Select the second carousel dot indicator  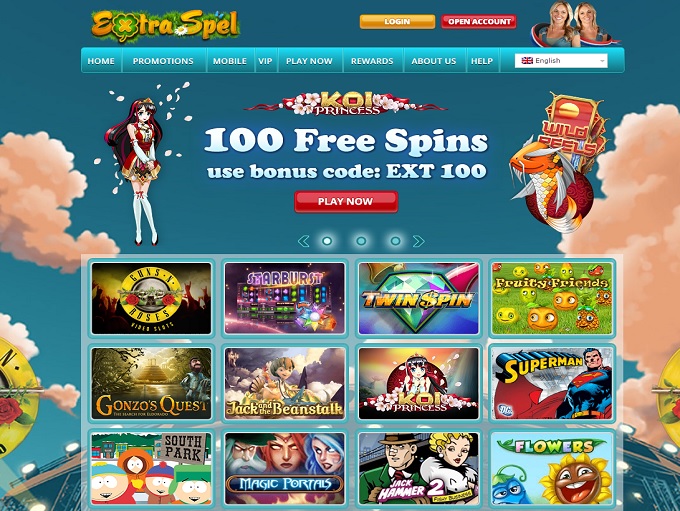361,241
